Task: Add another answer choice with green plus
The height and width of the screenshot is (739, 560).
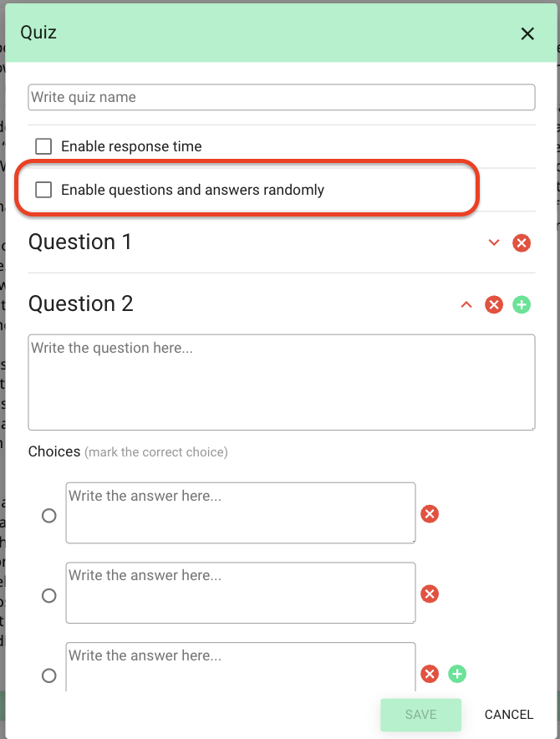Action: click(x=456, y=674)
